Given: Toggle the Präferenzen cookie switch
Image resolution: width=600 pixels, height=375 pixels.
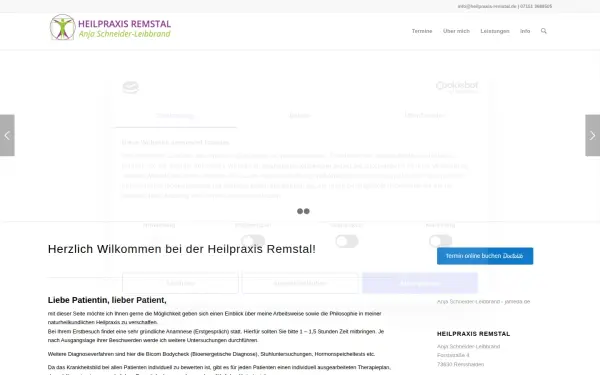Looking at the screenshot, I should pos(253,241).
